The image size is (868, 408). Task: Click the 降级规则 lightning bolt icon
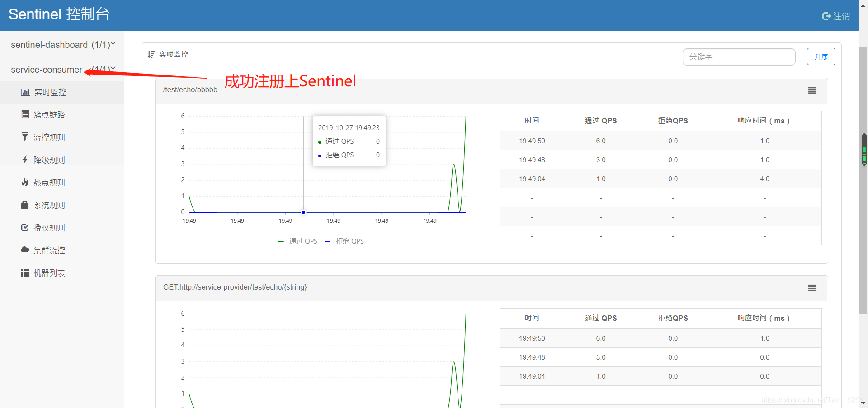(x=25, y=159)
